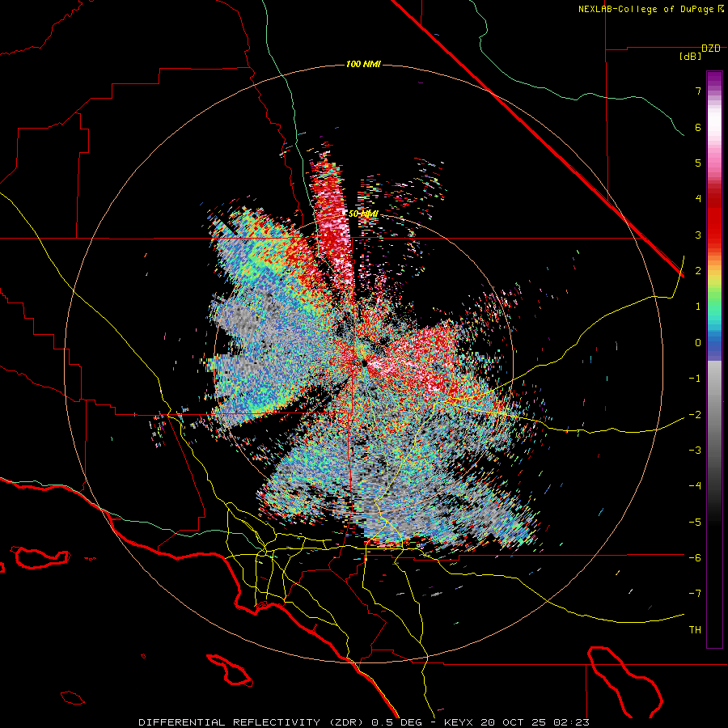
Task: Click the 6 value on color scale
Action: pos(698,127)
